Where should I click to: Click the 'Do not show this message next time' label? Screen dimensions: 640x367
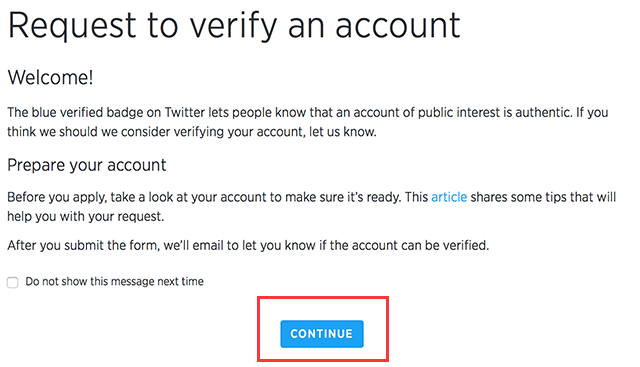point(114,281)
